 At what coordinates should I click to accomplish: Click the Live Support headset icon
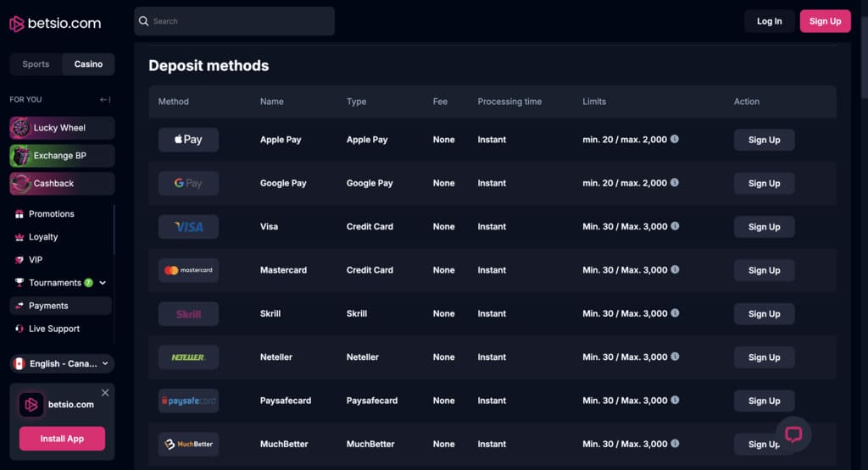click(x=19, y=329)
